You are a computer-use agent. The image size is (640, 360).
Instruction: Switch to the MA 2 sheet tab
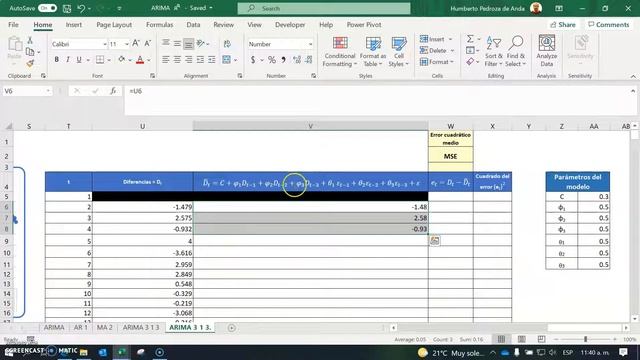pos(105,327)
